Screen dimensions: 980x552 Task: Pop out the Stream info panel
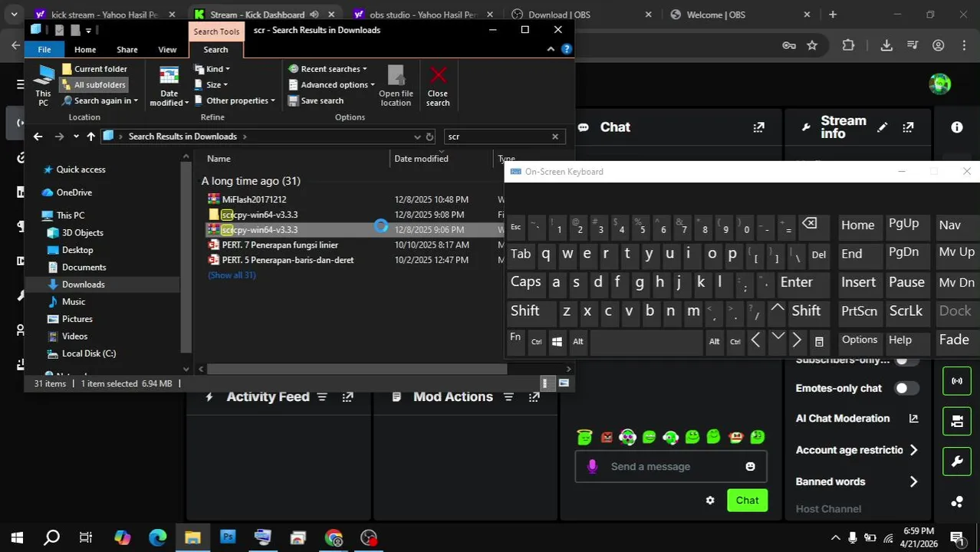[x=908, y=127]
